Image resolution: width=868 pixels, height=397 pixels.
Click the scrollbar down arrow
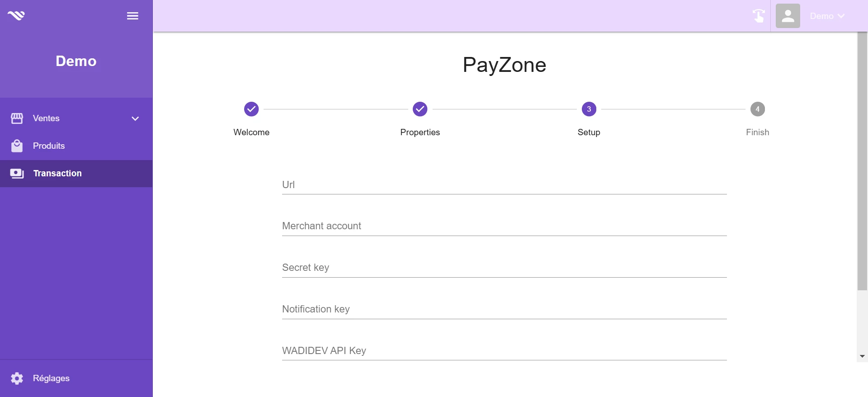pyautogui.click(x=862, y=357)
